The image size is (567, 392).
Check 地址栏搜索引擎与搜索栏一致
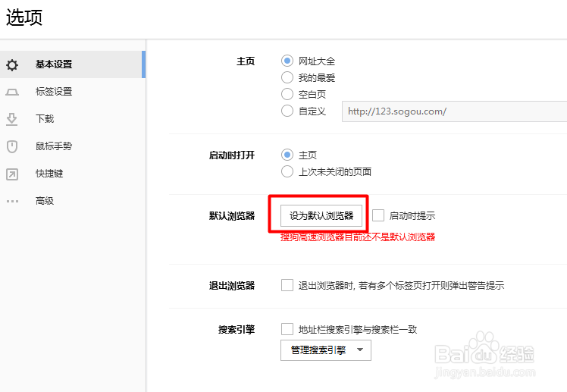pyautogui.click(x=287, y=329)
